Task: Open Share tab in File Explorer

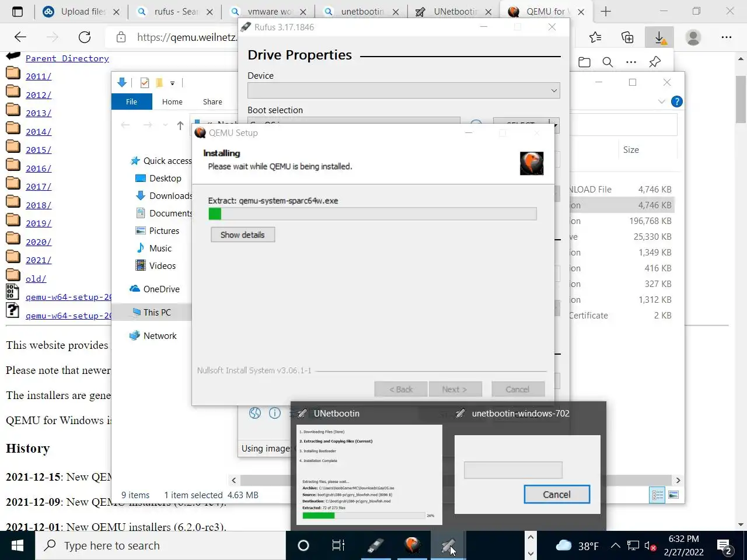Action: pos(212,101)
